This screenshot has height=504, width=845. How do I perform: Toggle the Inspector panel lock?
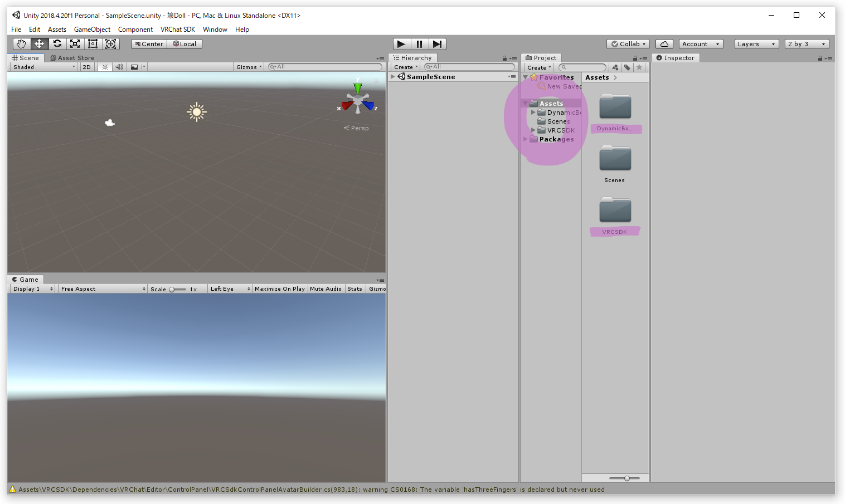(x=820, y=58)
